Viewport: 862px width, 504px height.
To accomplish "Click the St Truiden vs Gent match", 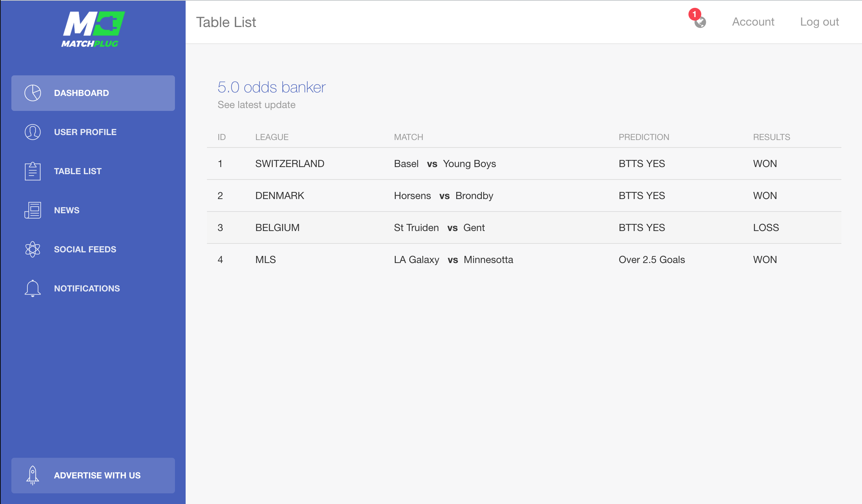I will 439,227.
